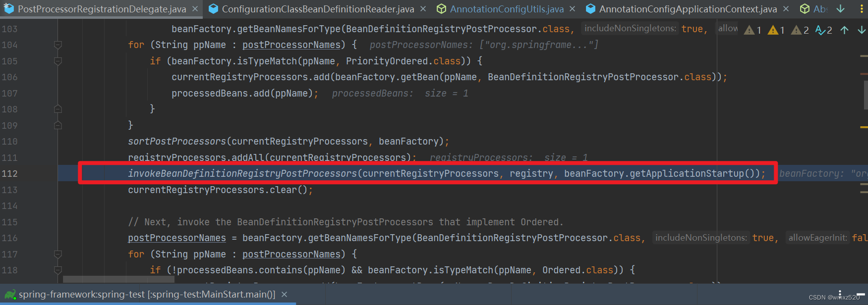The image size is (868, 305).
Task: Fold closing brace marker at line 108
Action: point(58,109)
